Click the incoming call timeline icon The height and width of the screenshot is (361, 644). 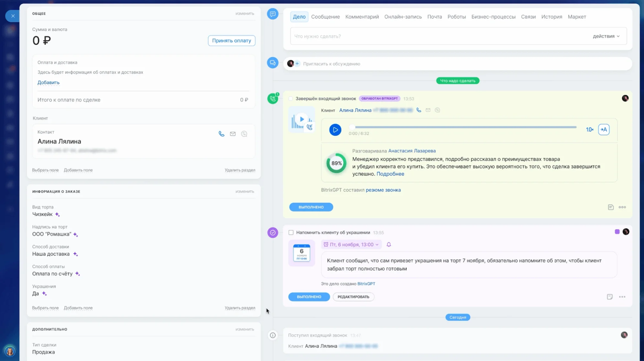click(x=273, y=99)
